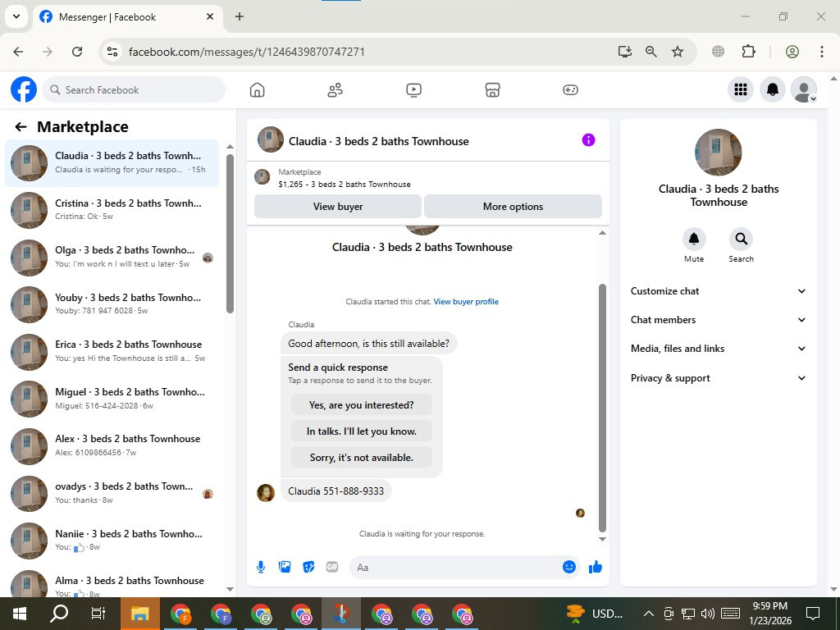The image size is (840, 630).
Task: Open view site information icon
Action: [x=112, y=52]
